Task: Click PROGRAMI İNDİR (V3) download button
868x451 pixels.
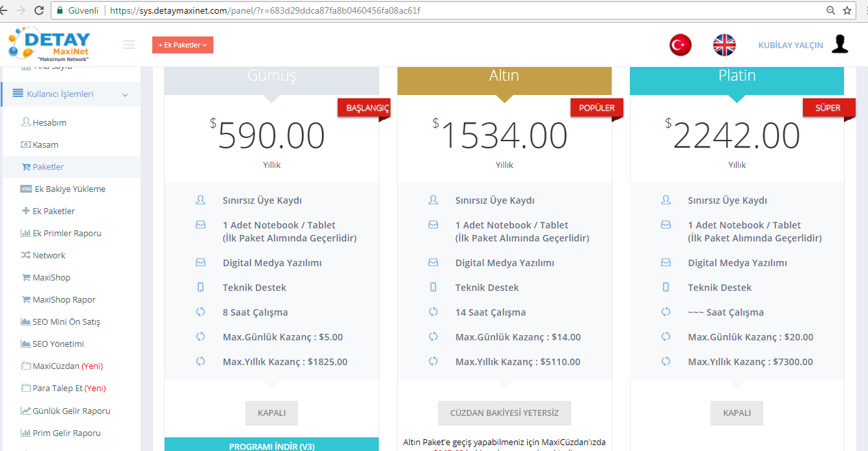Action: [x=271, y=446]
